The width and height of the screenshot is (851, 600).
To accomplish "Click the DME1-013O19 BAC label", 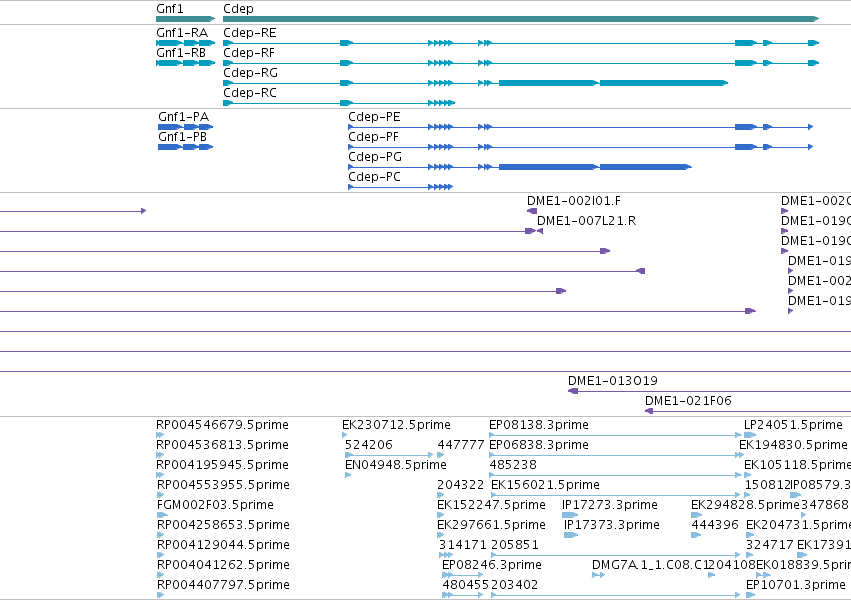I will [x=613, y=381].
